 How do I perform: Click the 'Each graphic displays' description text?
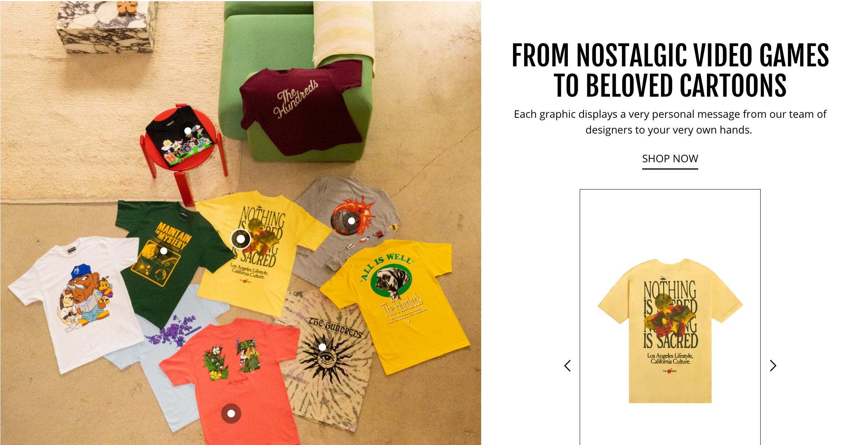pyautogui.click(x=670, y=122)
